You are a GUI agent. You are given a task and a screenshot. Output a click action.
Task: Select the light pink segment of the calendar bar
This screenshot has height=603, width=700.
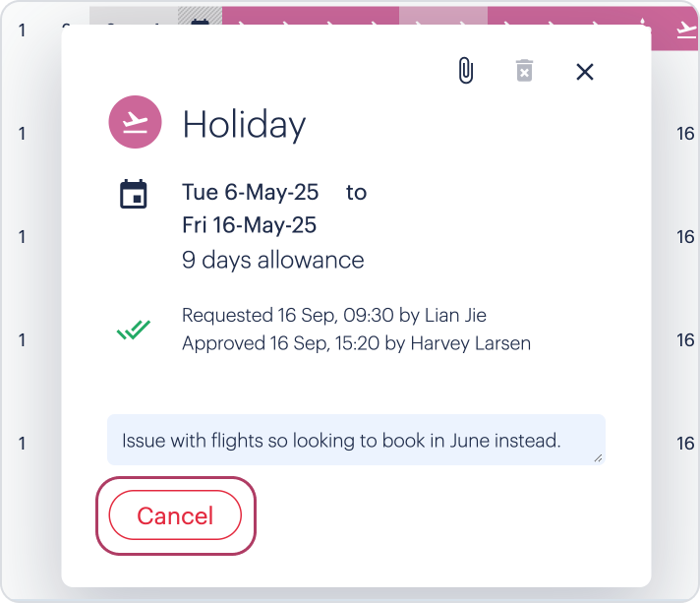click(442, 15)
